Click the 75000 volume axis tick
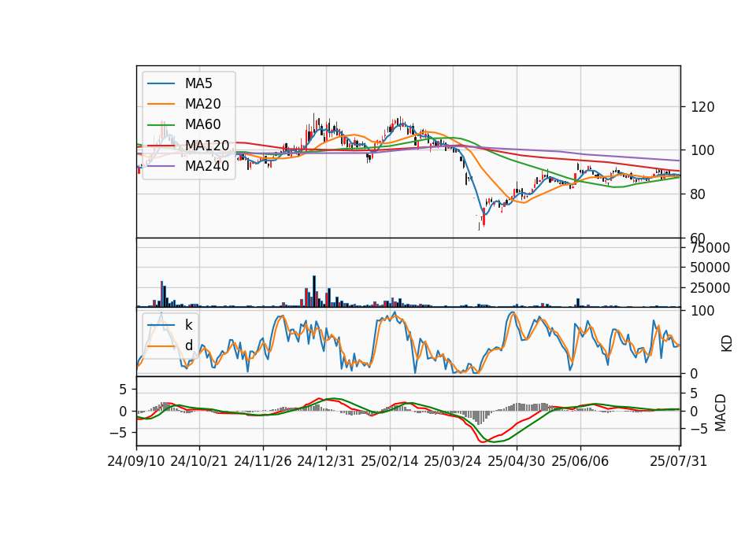Screen dimensions: 756x543 pyautogui.click(x=710, y=248)
